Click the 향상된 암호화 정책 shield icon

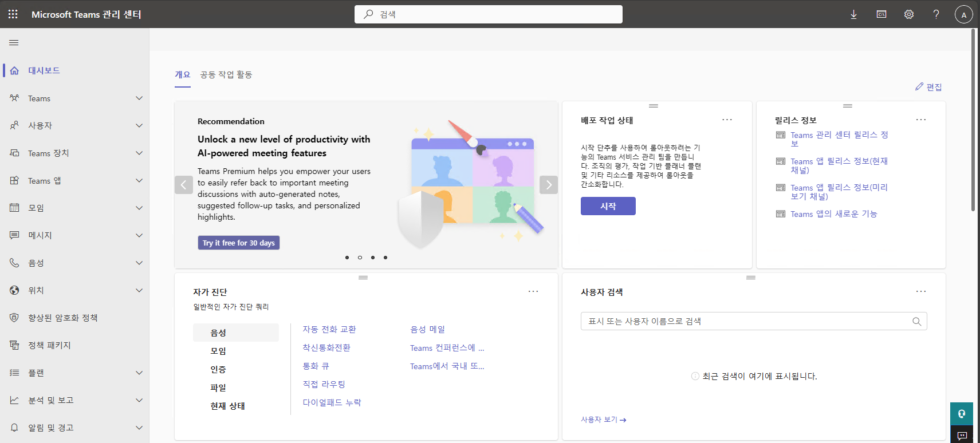pyautogui.click(x=14, y=318)
